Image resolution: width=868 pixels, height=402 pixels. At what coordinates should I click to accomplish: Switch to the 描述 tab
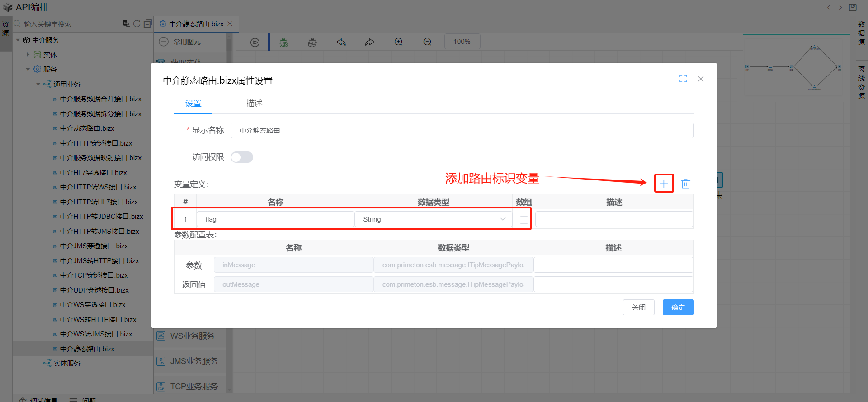pyautogui.click(x=254, y=104)
